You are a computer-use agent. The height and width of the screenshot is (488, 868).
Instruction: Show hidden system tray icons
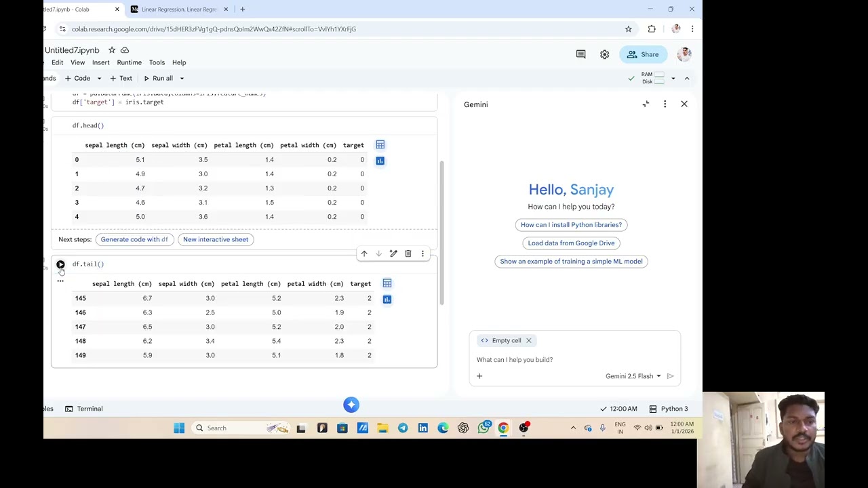point(573,428)
